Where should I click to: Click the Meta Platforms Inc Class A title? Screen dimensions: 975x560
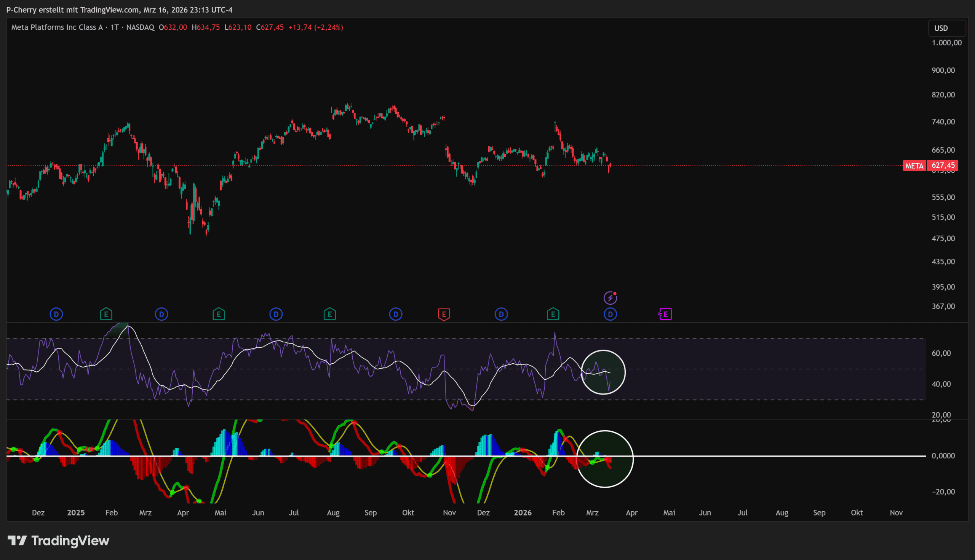tap(57, 27)
